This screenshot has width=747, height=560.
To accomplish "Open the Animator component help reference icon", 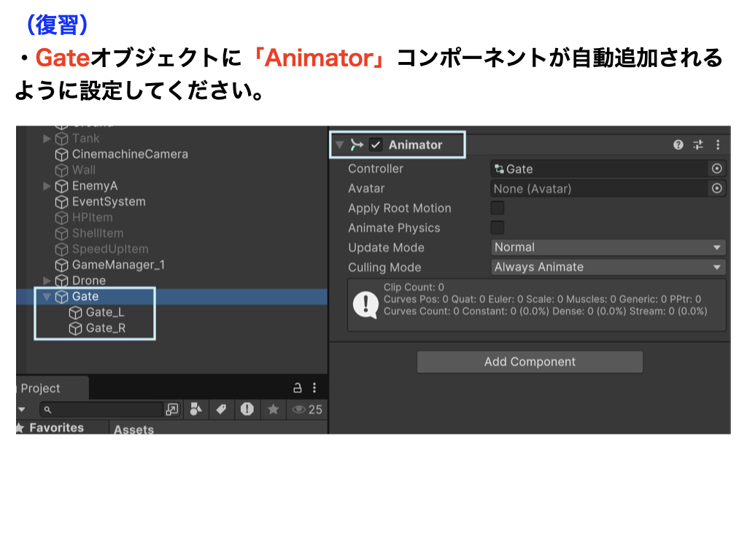I will (x=678, y=145).
